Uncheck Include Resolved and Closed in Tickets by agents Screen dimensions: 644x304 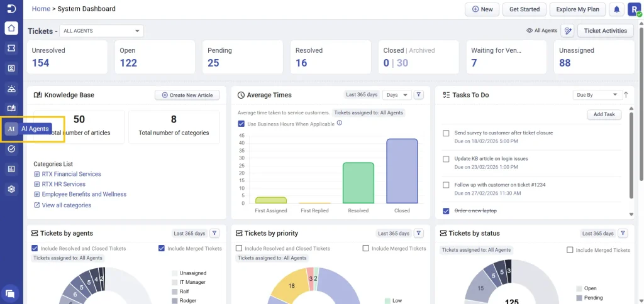coord(35,248)
